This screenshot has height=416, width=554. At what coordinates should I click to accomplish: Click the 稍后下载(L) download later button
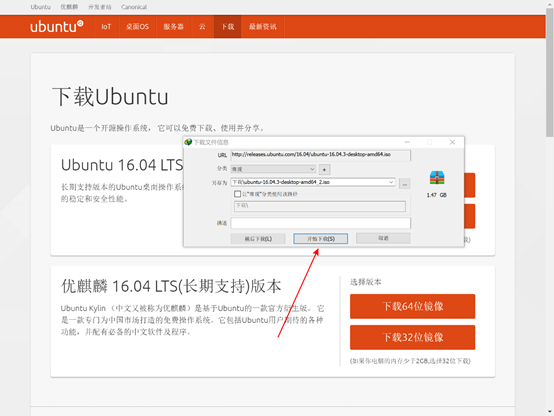click(258, 239)
